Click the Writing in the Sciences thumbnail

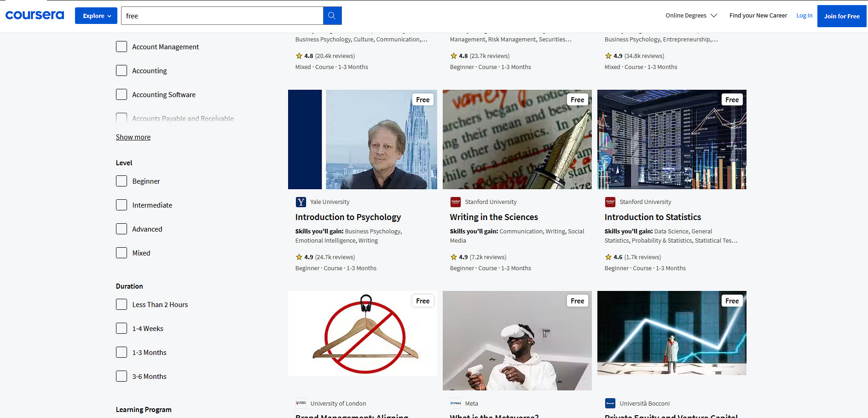click(517, 139)
